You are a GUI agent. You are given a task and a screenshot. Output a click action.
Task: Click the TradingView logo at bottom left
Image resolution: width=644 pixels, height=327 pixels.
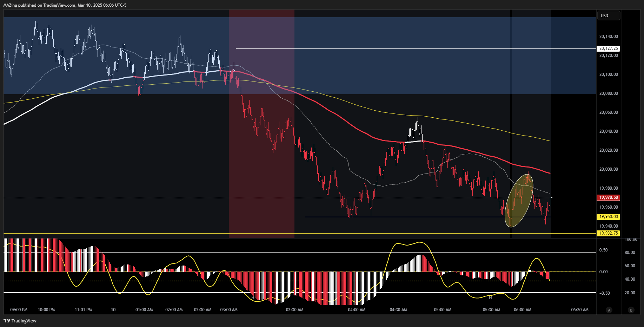[x=20, y=321]
